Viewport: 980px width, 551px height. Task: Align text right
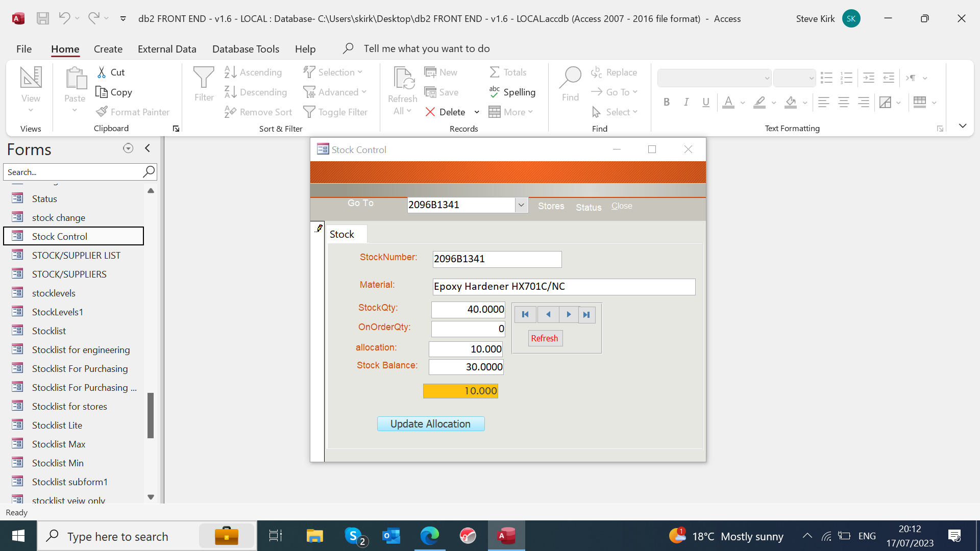pyautogui.click(x=864, y=102)
